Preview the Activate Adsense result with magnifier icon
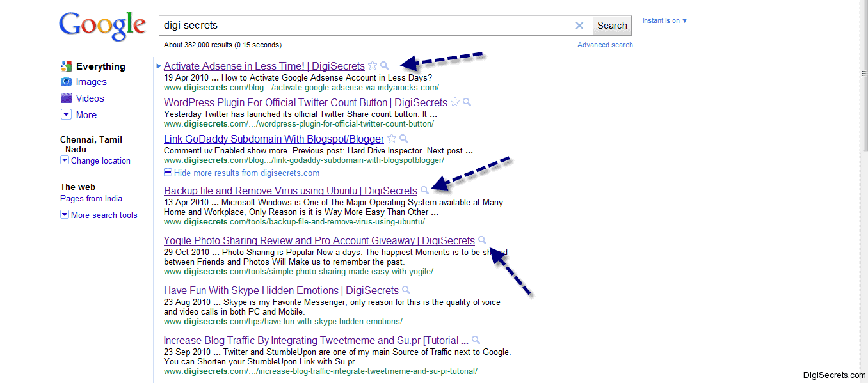868x383 pixels. (385, 66)
